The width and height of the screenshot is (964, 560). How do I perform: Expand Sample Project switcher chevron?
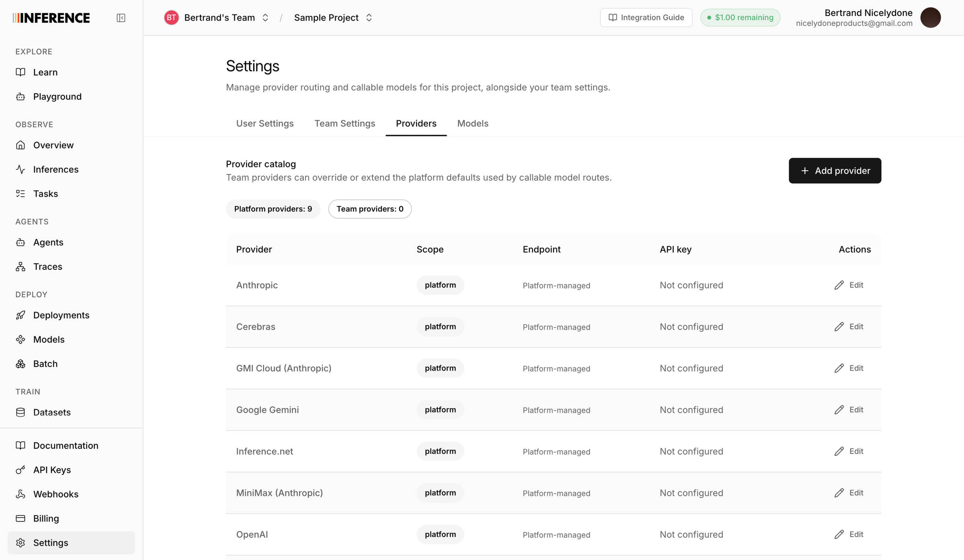point(369,18)
